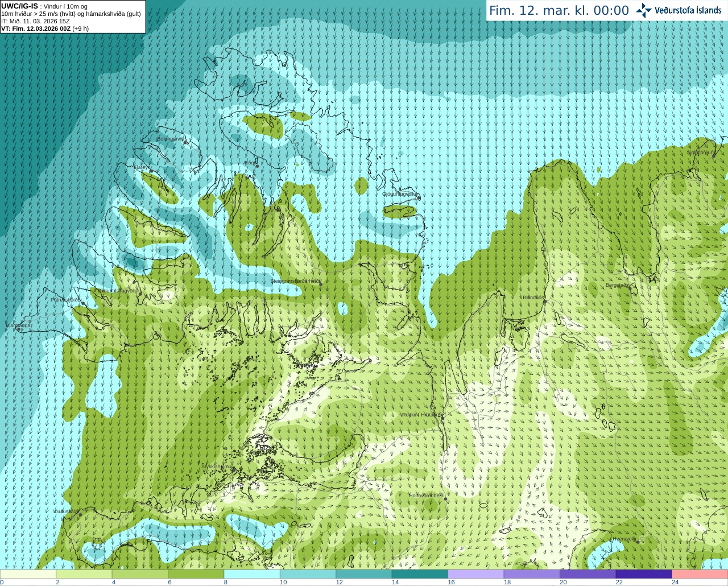Click the Reykir í Hrútafirði station marker
Viewport: 728px width, 586px height.
[x=441, y=418]
